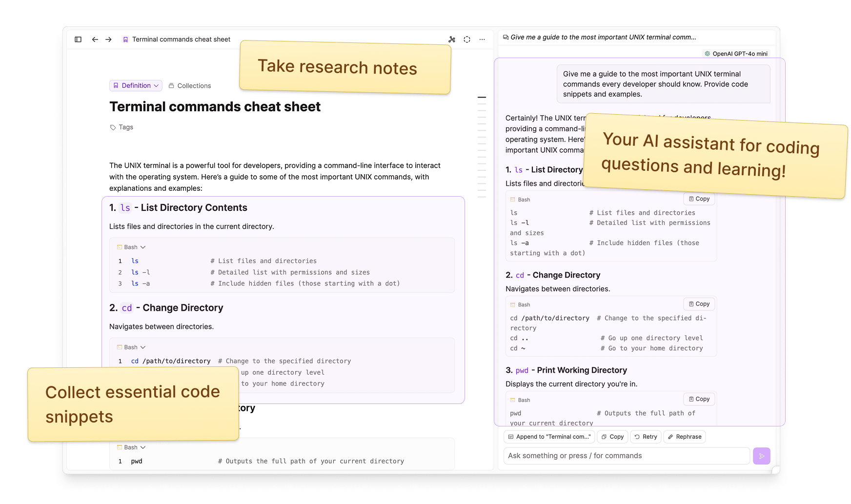Image resolution: width=851 pixels, height=504 pixels.
Task: Open the graph view icon in header
Action: (x=452, y=40)
